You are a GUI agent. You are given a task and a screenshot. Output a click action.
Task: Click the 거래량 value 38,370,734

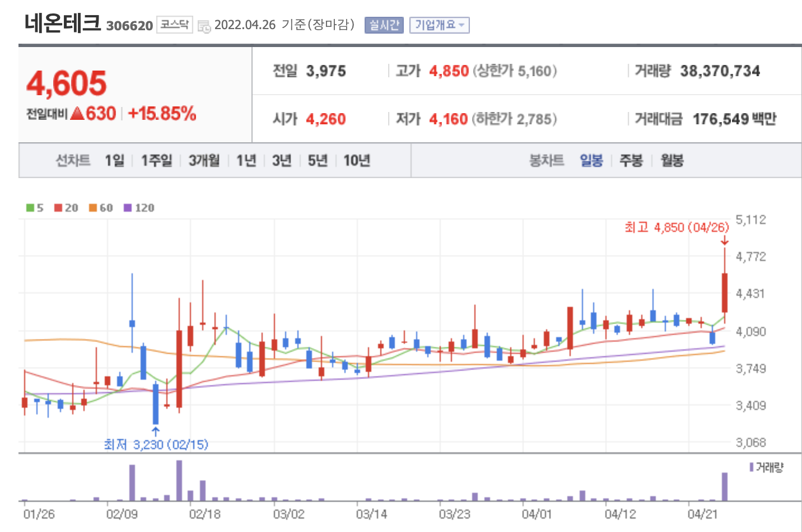click(x=720, y=71)
